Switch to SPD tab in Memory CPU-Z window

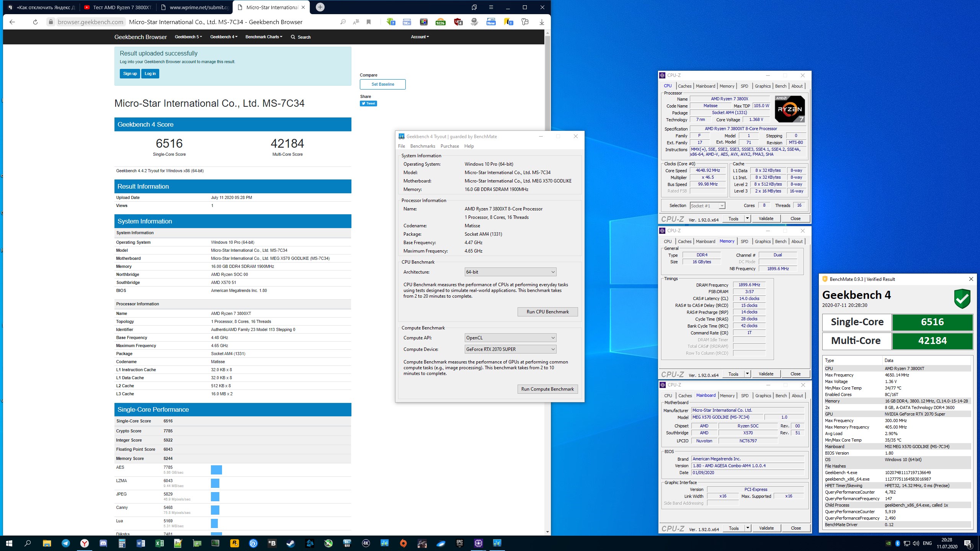pyautogui.click(x=744, y=241)
